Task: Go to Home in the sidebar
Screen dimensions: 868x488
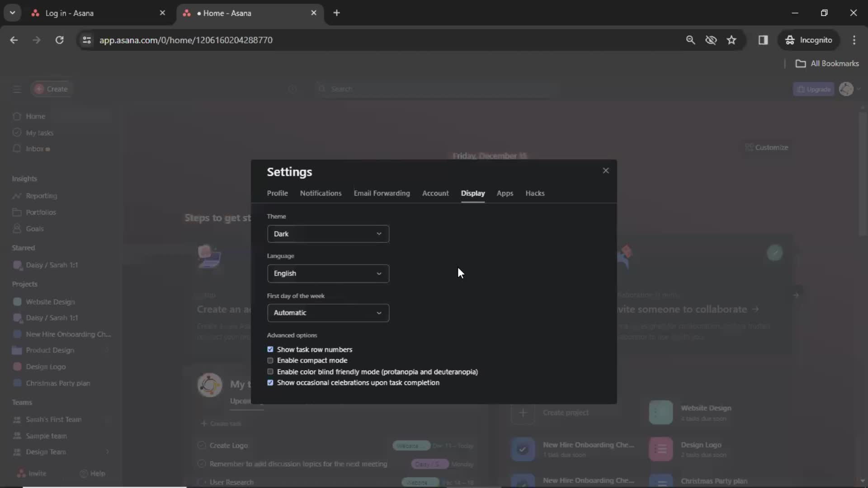Action: (x=35, y=116)
